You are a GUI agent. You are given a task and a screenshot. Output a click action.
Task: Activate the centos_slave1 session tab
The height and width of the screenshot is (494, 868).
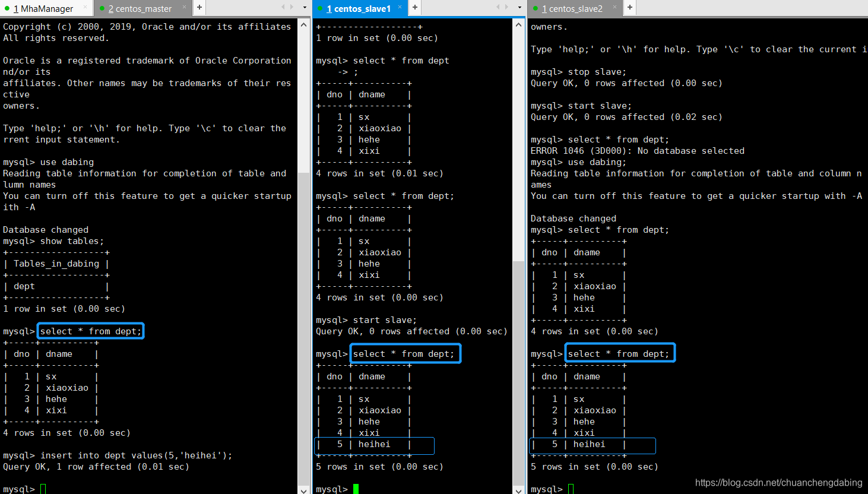pos(359,8)
